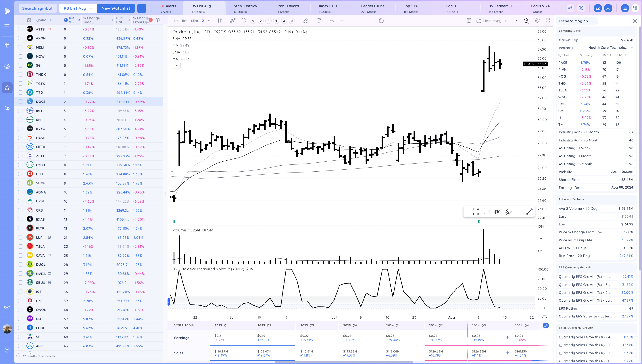Open chart settings gear icon
642x364 pixels.
[x=537, y=21]
